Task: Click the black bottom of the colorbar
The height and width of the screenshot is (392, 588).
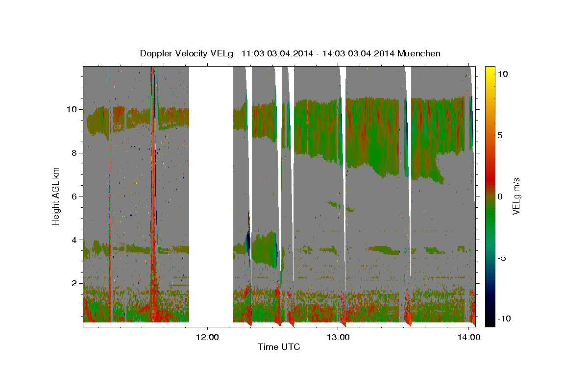Action: (x=490, y=321)
